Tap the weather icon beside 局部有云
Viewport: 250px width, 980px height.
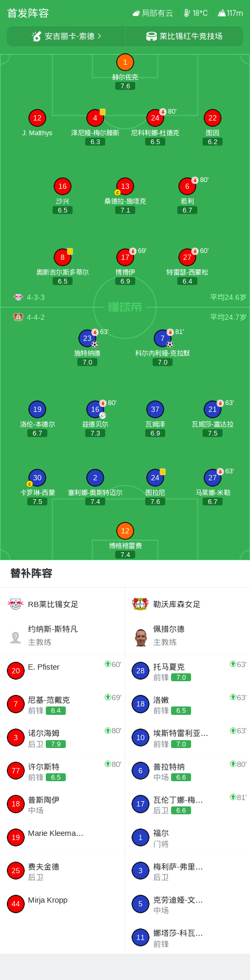136,13
